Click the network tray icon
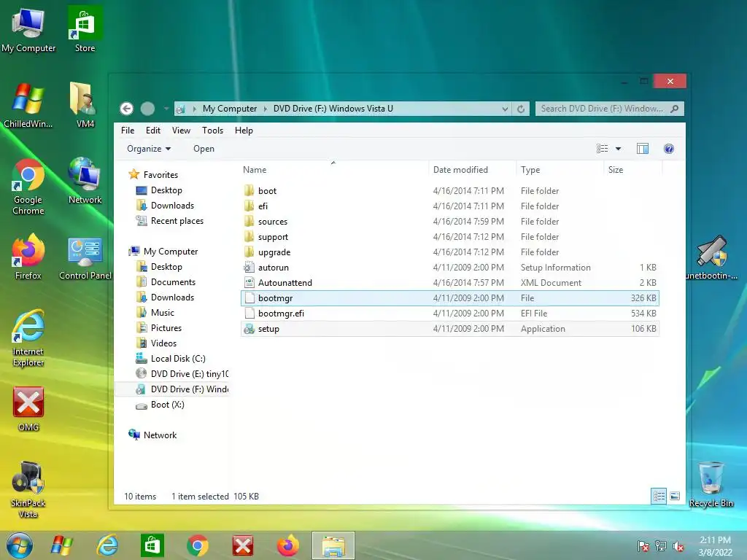This screenshot has height=560, width=747. coord(661,546)
